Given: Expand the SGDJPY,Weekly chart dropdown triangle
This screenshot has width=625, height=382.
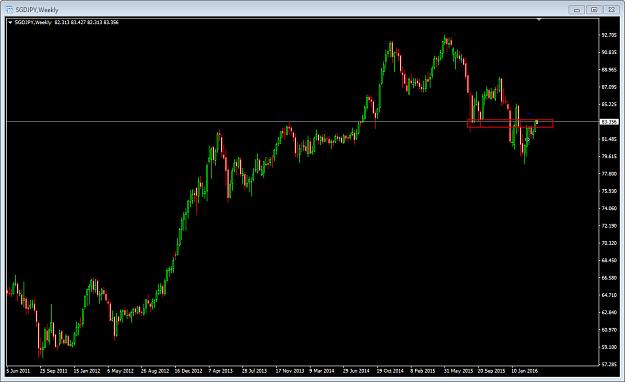Looking at the screenshot, I should 10,23.
